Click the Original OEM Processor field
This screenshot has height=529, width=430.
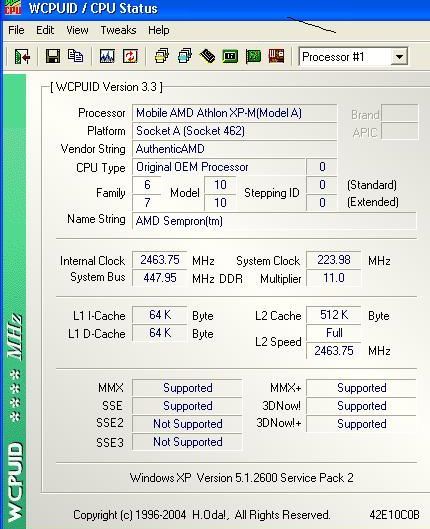tap(219, 167)
